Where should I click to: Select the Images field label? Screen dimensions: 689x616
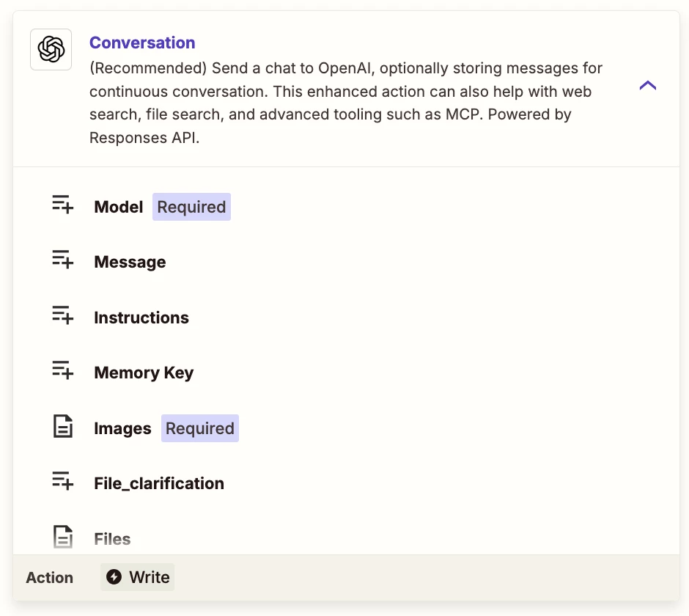coord(122,429)
